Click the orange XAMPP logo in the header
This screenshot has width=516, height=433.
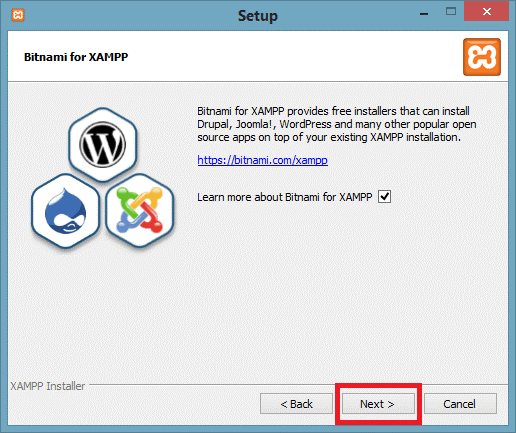482,57
